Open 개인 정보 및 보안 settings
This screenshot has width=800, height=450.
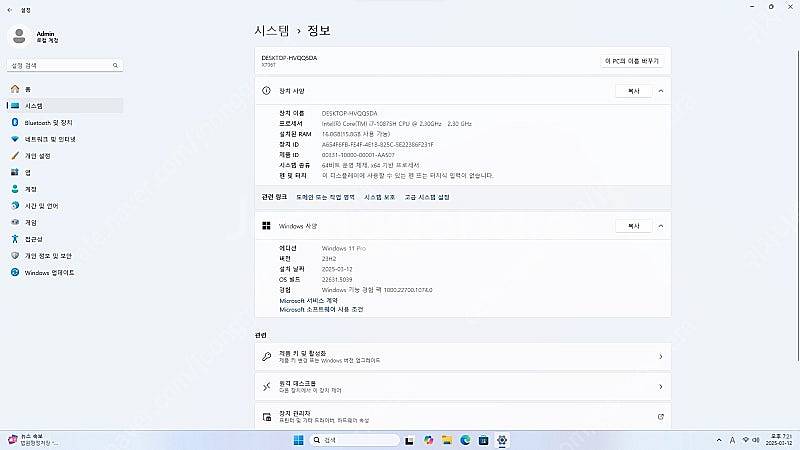tap(65, 256)
